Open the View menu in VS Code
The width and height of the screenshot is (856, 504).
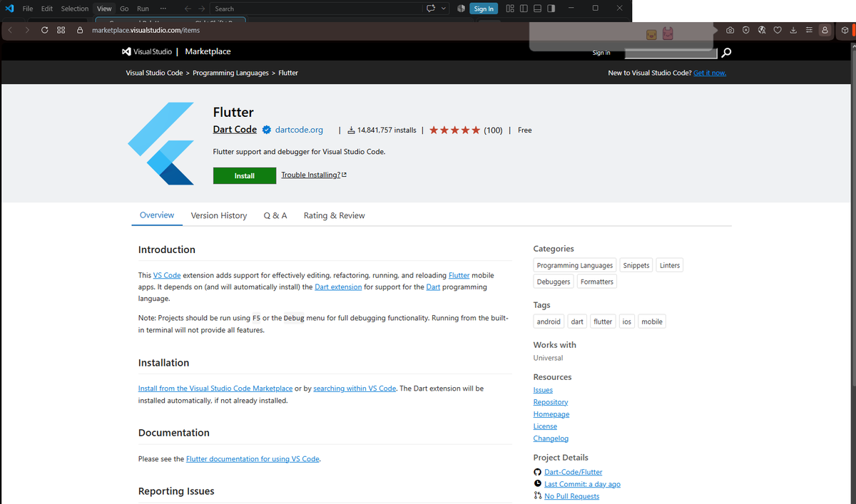pyautogui.click(x=104, y=9)
